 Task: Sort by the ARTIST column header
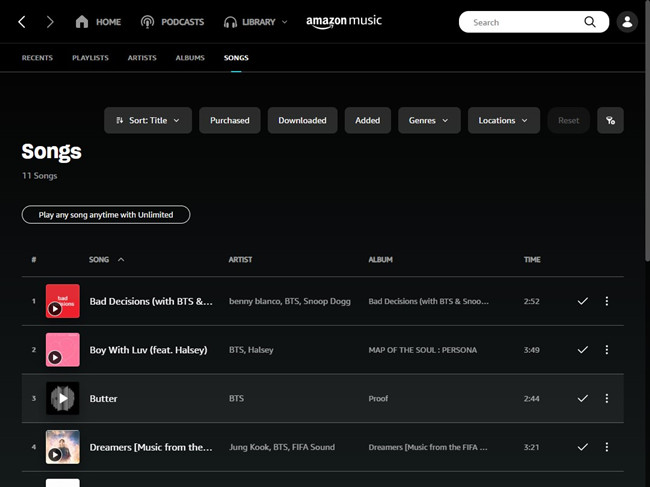pyautogui.click(x=240, y=260)
